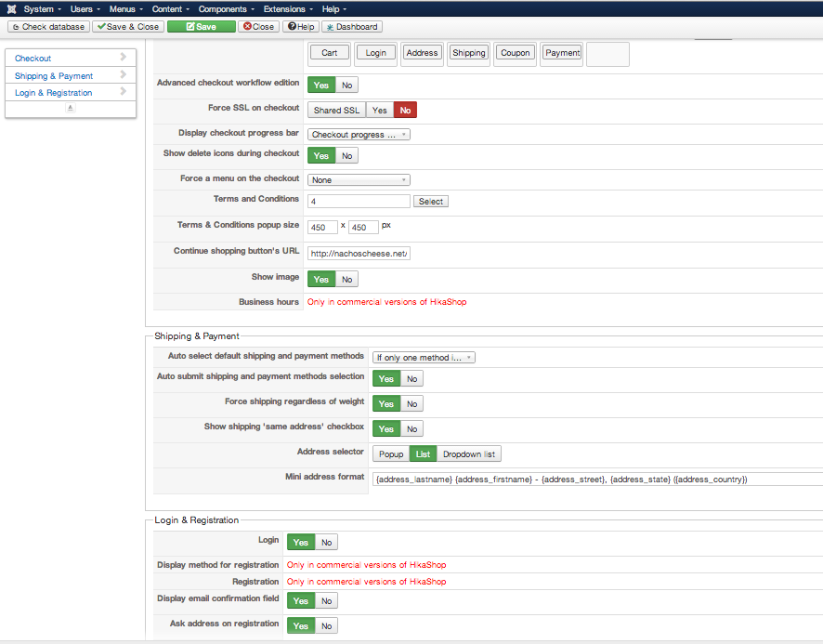Click Save & Close button
The image size is (823, 644).
pos(128,27)
